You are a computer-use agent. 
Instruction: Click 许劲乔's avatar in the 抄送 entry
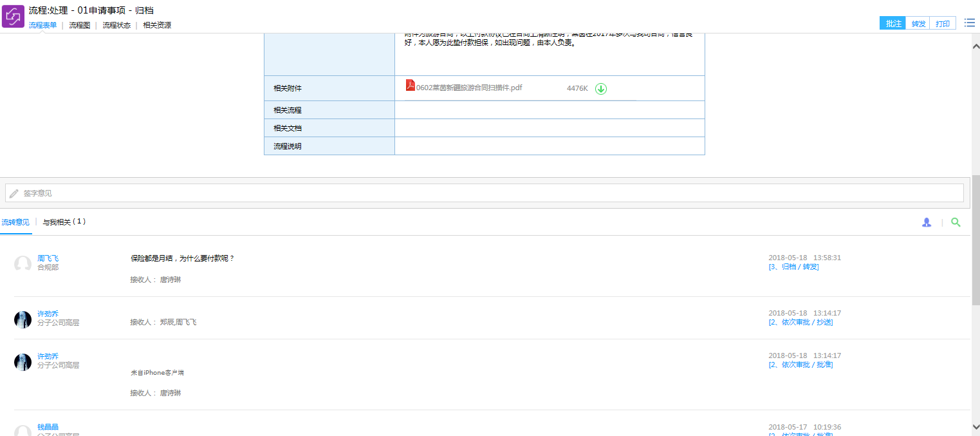[23, 319]
